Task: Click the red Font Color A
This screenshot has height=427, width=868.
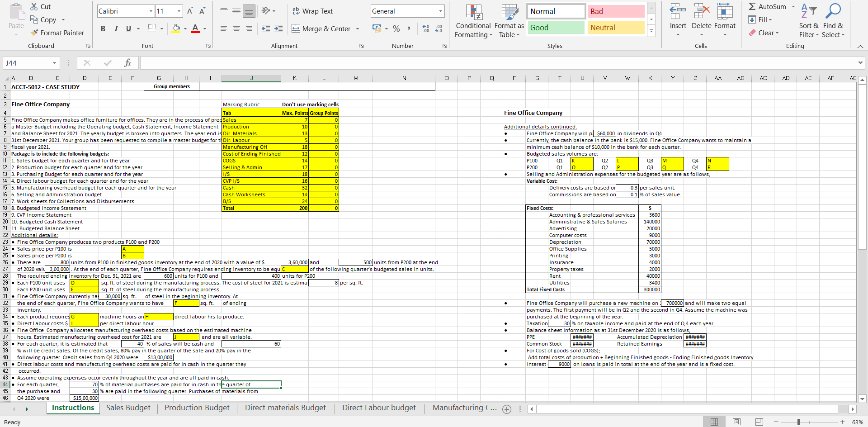Action: tap(195, 28)
